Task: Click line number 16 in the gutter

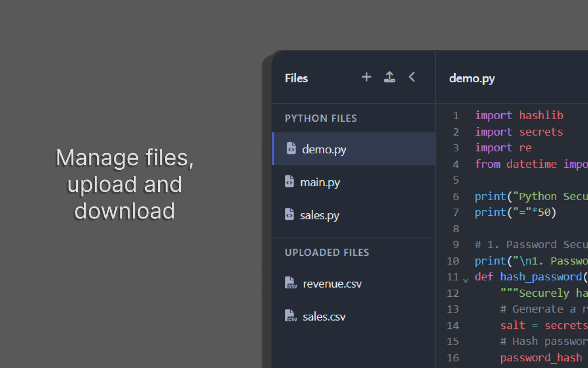Action: [453, 357]
